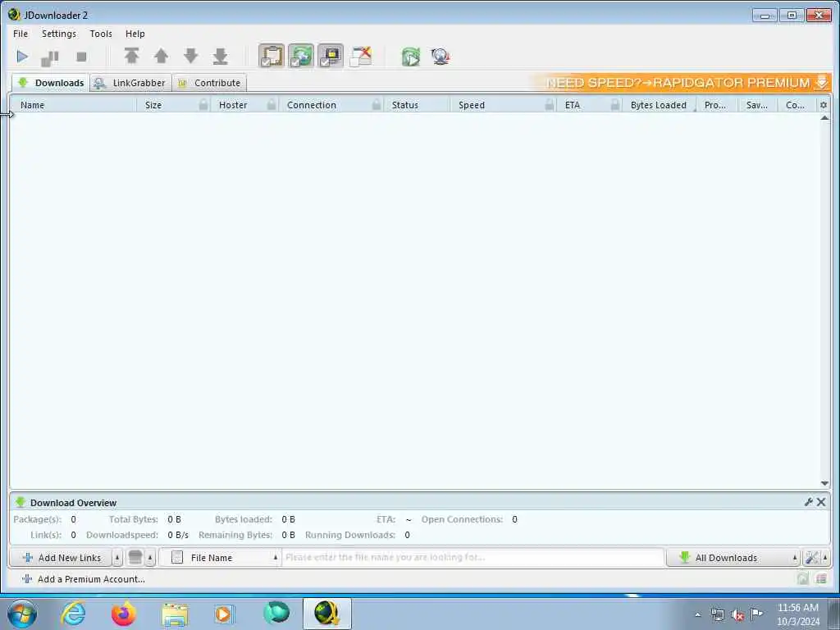Click the check for updates globe icon

pyautogui.click(x=441, y=57)
